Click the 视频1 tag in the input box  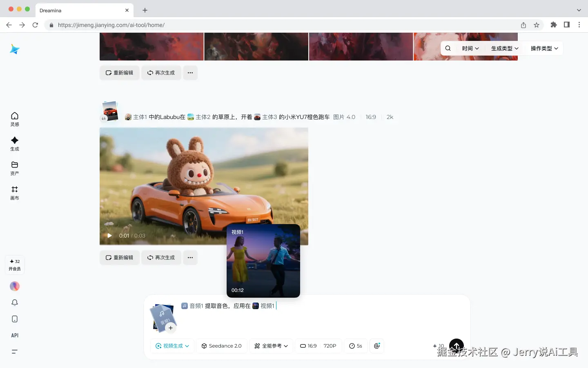pos(263,306)
